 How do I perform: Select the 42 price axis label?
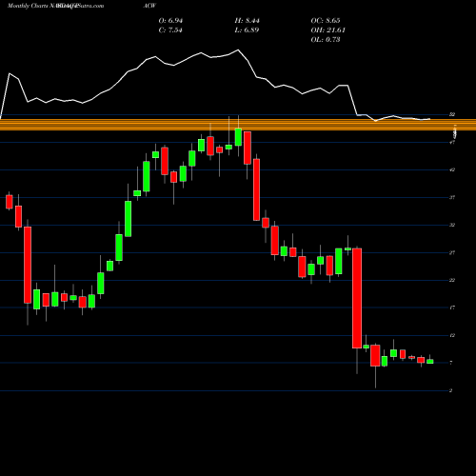(x=452, y=169)
